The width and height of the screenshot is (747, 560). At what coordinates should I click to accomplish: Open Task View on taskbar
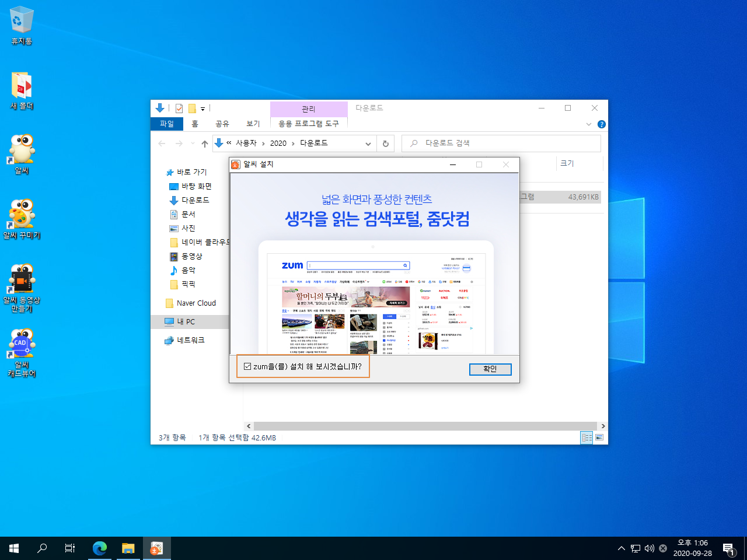pos(70,548)
